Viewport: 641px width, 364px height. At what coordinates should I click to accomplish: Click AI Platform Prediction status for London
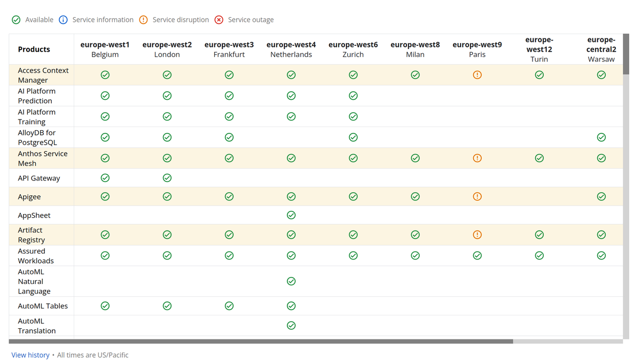(167, 96)
